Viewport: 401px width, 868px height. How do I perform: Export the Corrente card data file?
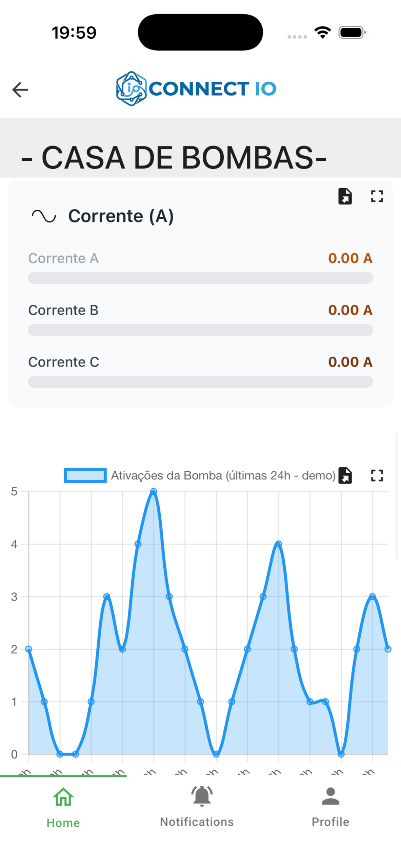coord(345,196)
